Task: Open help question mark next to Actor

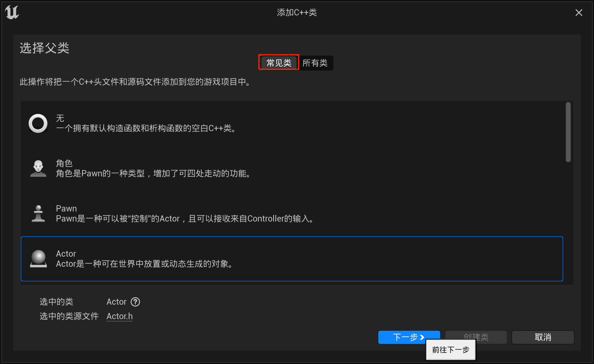Action: point(135,302)
